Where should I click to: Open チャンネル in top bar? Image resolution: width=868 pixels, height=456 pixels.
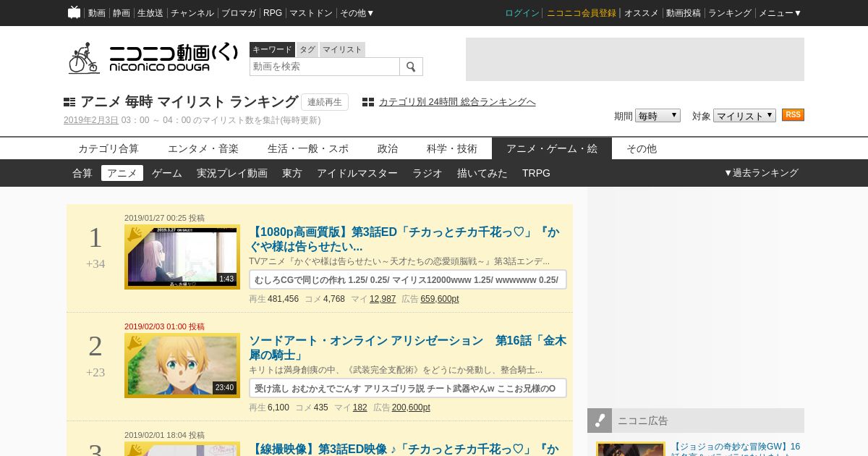[192, 13]
